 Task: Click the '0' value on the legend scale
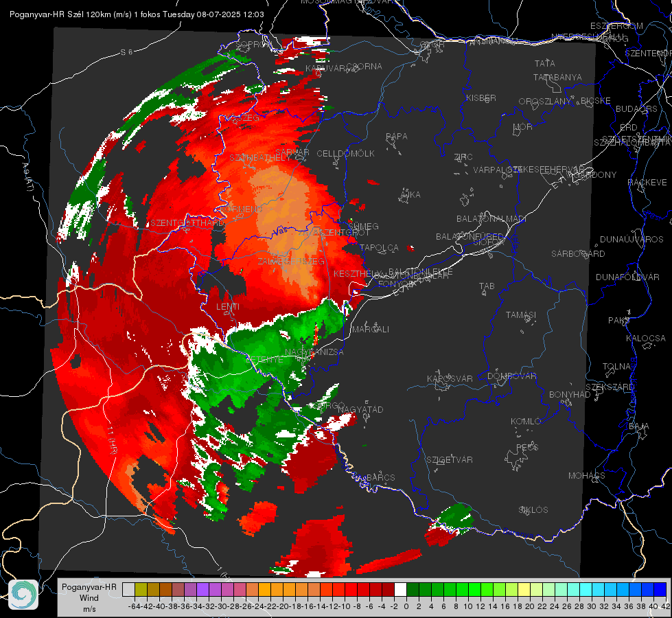pyautogui.click(x=406, y=606)
